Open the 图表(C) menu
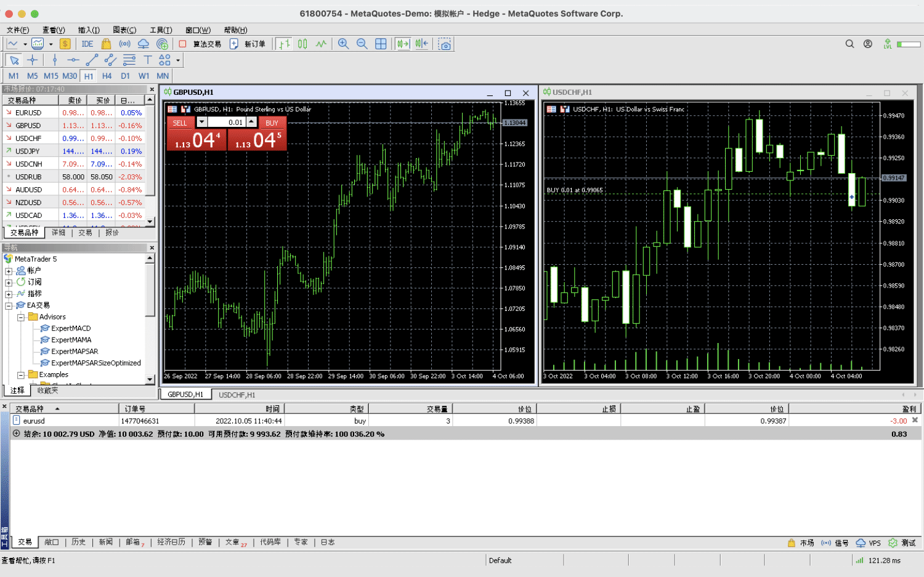This screenshot has height=577, width=924. [x=124, y=30]
